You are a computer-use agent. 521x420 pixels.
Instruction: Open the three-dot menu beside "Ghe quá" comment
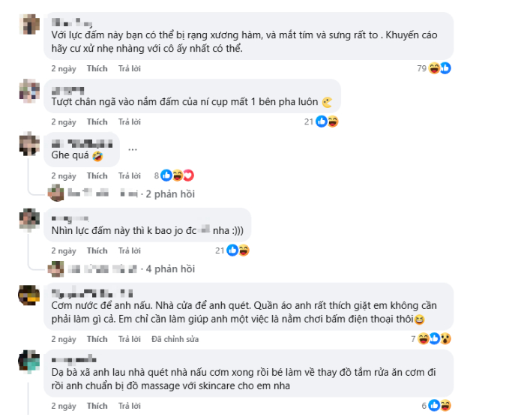coord(133,148)
